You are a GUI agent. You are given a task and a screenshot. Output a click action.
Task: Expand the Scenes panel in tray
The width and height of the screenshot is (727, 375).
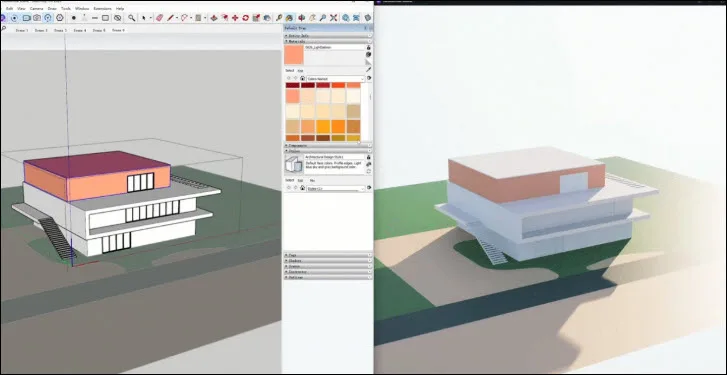click(x=328, y=267)
